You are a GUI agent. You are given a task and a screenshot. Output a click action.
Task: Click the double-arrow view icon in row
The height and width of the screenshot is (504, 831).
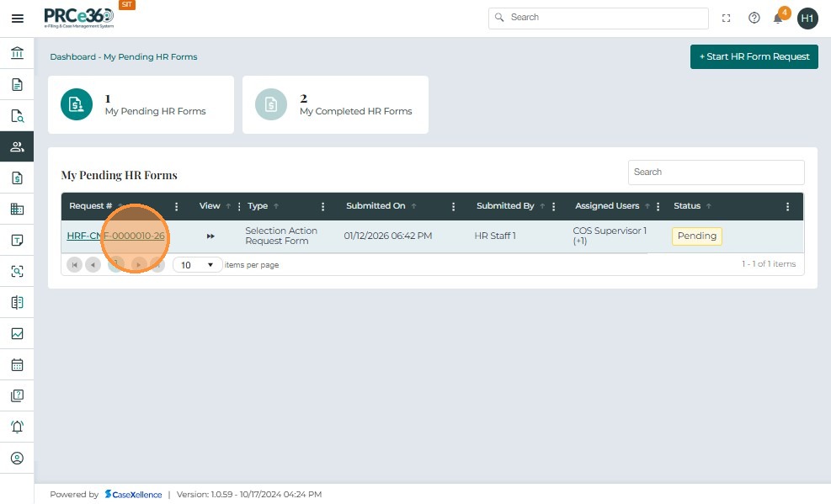[x=210, y=236]
